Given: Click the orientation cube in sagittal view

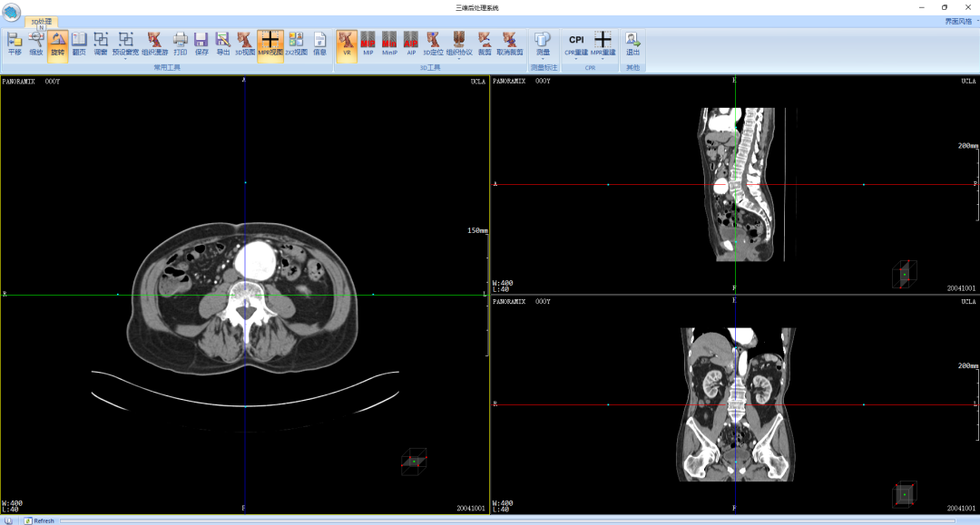Looking at the screenshot, I should point(905,274).
